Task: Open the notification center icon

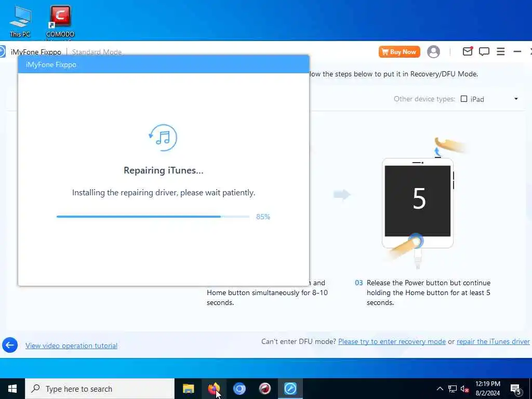Action: pyautogui.click(x=516, y=389)
